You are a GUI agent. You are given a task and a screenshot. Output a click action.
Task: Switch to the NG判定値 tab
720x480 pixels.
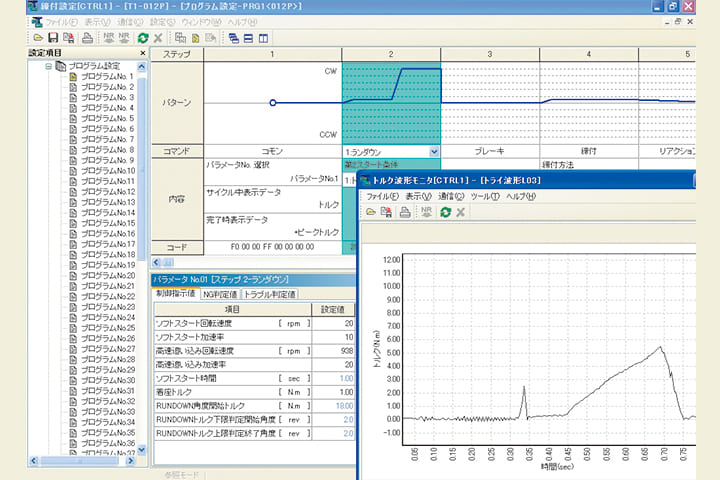[x=219, y=294]
